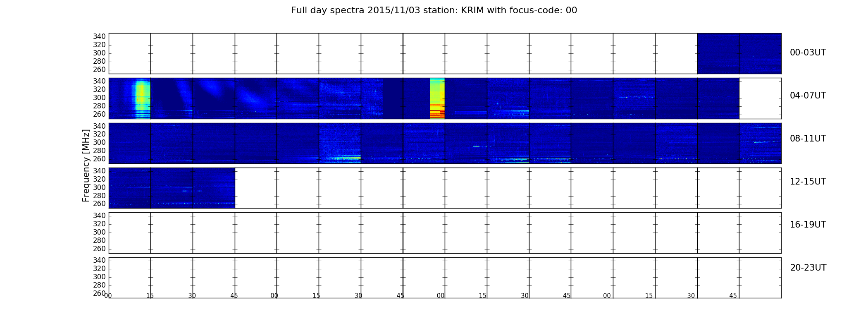The image size is (868, 331).
Task: Click the 340 tick label of the 12-15UT row
Action: pos(99,171)
